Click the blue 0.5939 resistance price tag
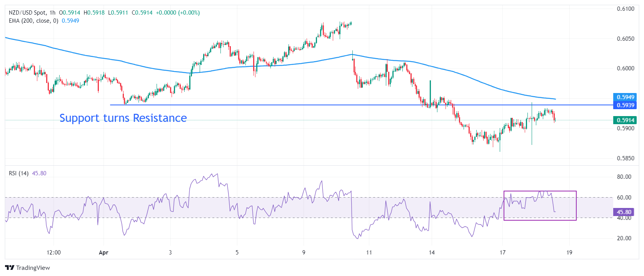 click(625, 105)
